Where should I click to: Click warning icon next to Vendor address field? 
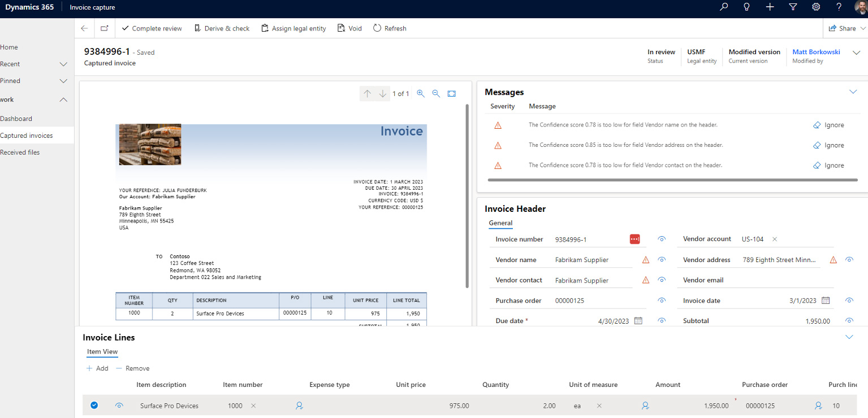[x=833, y=260]
